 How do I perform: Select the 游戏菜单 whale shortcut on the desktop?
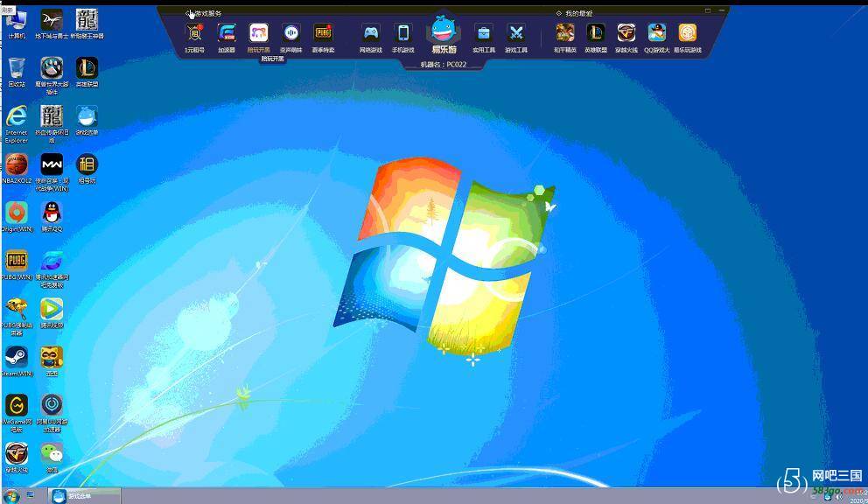pos(87,120)
